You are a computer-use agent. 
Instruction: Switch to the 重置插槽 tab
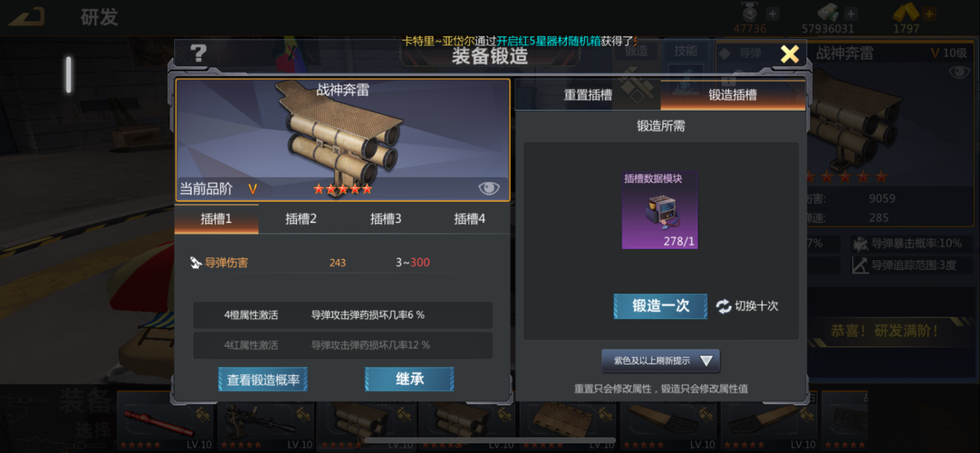pos(588,95)
